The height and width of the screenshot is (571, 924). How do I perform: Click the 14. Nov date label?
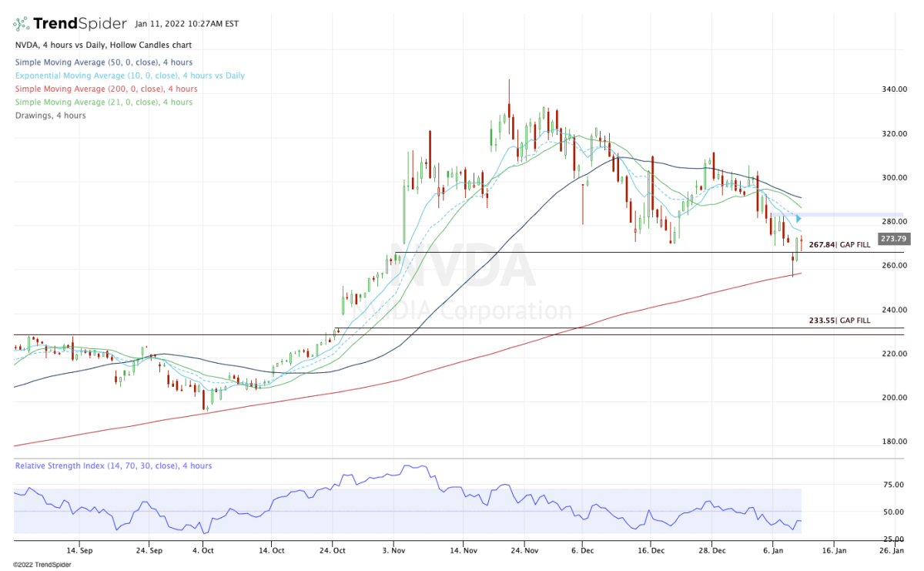tap(463, 551)
